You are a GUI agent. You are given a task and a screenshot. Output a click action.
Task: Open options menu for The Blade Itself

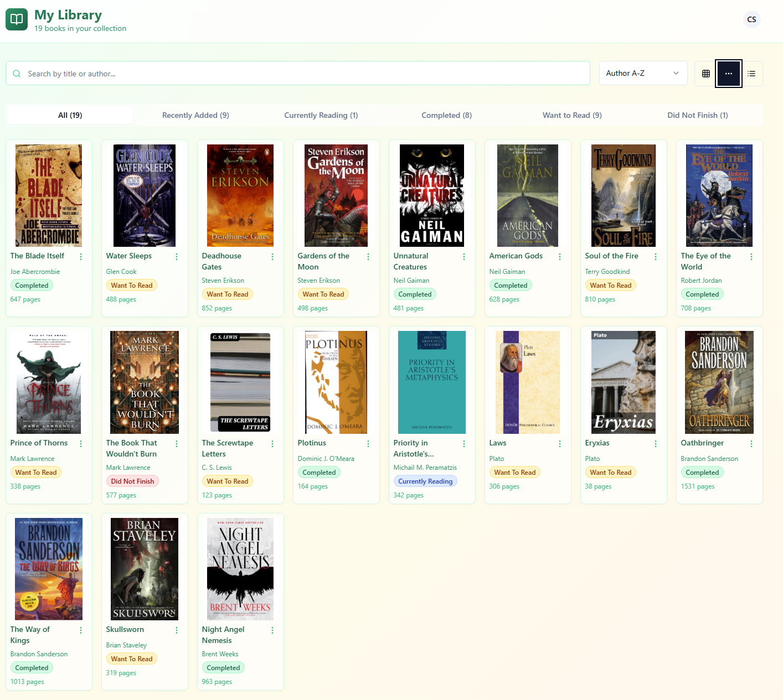81,257
